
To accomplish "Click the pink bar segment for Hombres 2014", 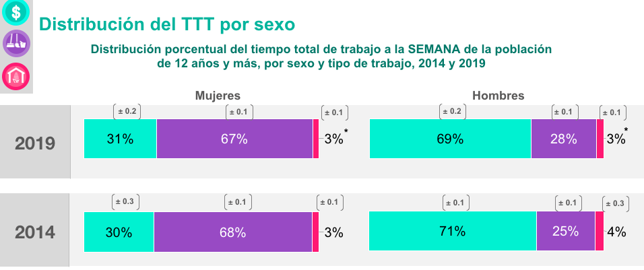I will click(x=600, y=232).
